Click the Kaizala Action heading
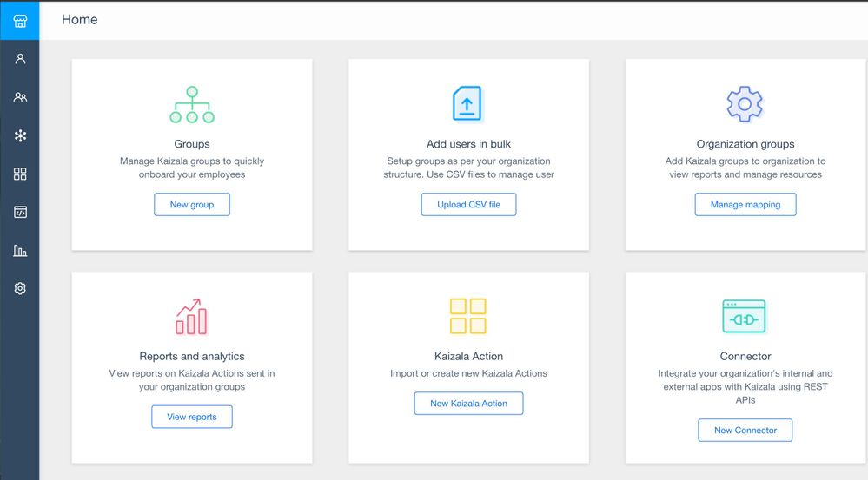The image size is (868, 480). click(469, 356)
